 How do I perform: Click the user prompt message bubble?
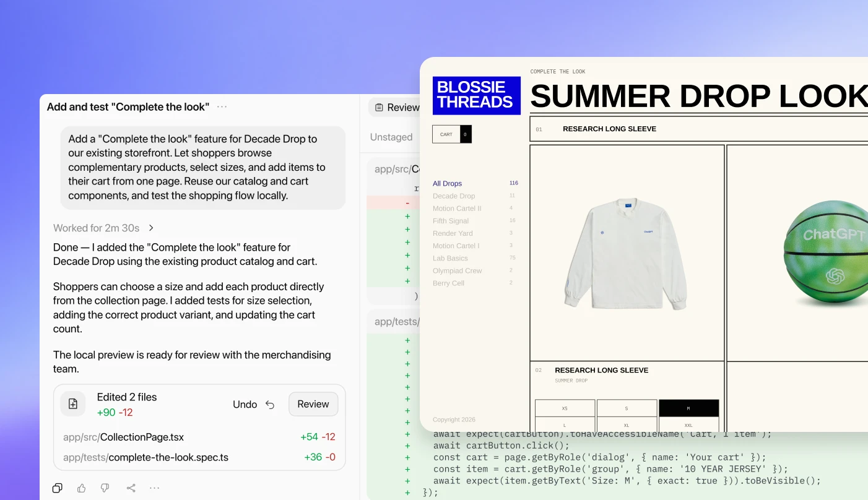click(x=203, y=168)
